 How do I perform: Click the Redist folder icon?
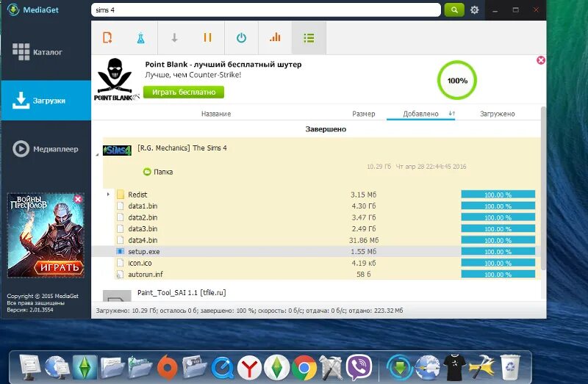tap(120, 195)
